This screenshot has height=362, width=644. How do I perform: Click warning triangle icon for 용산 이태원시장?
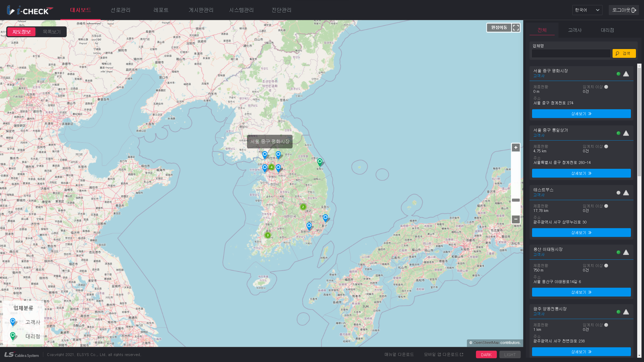click(626, 252)
